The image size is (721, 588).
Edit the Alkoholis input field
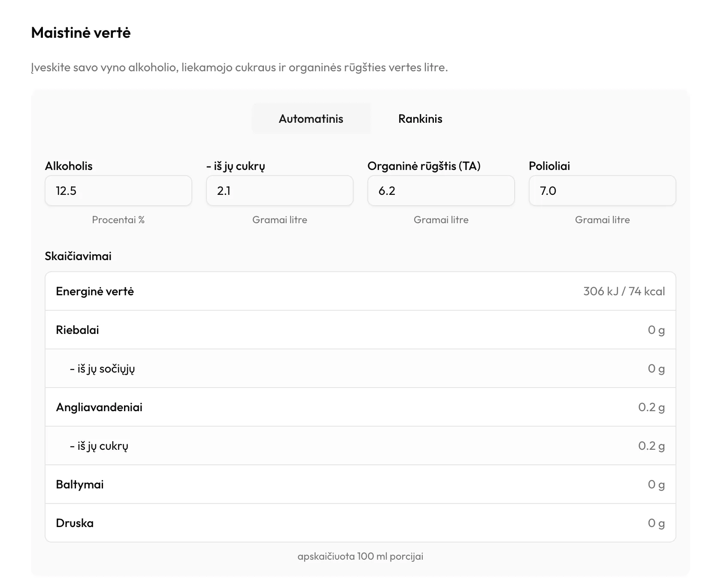[118, 191]
